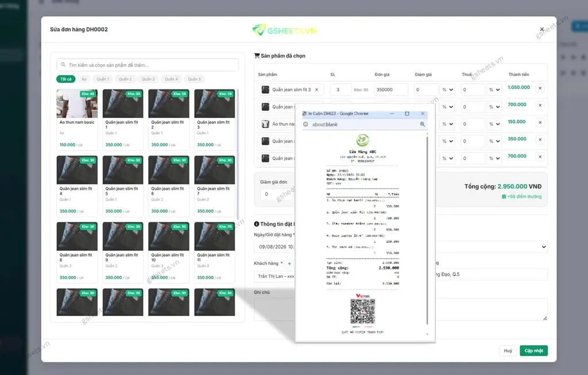Add Quần jean slim fit 6 product card

(x=169, y=186)
